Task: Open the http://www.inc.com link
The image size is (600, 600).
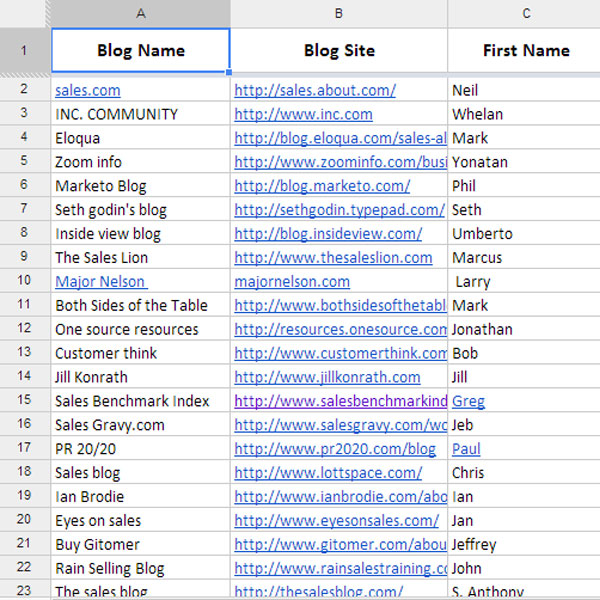Action: [x=303, y=114]
